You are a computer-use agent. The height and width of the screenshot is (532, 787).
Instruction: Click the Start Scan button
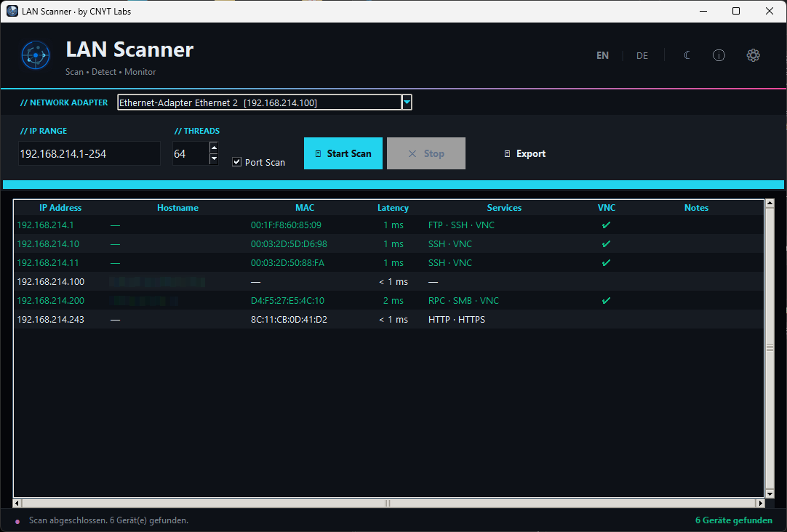point(343,153)
